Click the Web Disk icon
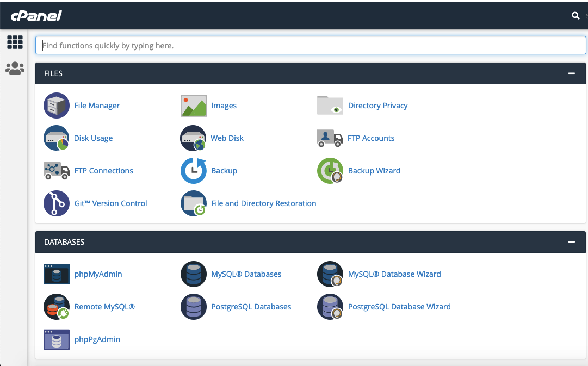 coord(193,138)
